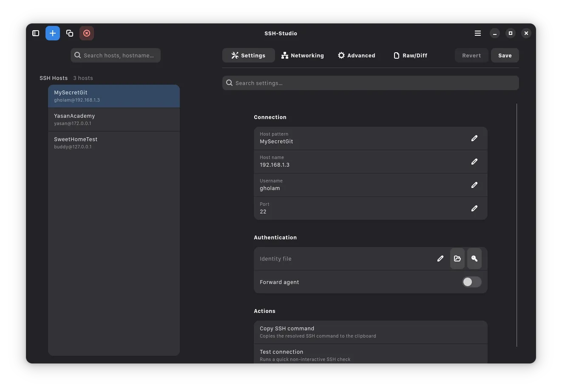Select the YasanAcademy host
Viewport: 562px width, 392px height.
tap(114, 119)
